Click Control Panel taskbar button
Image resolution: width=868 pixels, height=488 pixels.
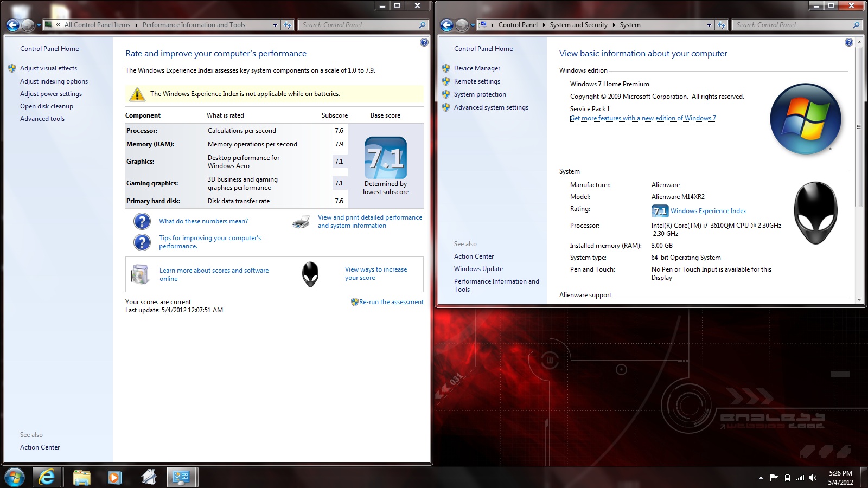[181, 478]
